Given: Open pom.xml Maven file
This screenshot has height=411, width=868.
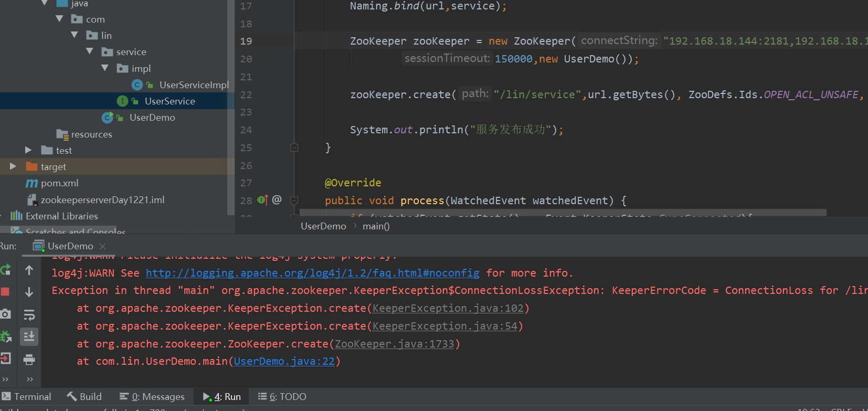Looking at the screenshot, I should [60, 183].
